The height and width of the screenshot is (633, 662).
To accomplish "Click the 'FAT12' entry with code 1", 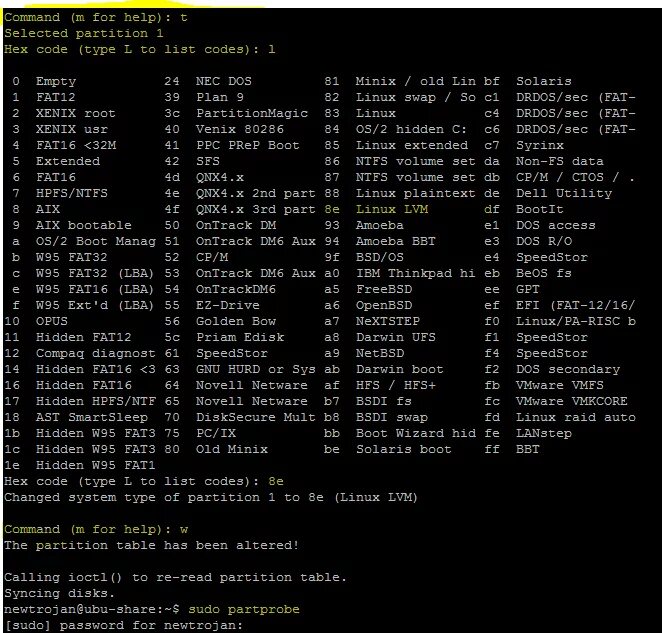I will point(56,98).
